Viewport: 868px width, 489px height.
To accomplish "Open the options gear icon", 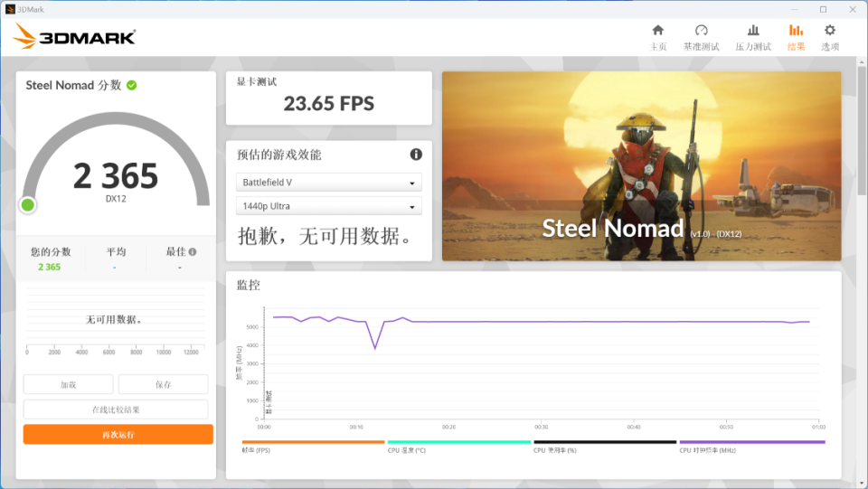I will tap(829, 31).
